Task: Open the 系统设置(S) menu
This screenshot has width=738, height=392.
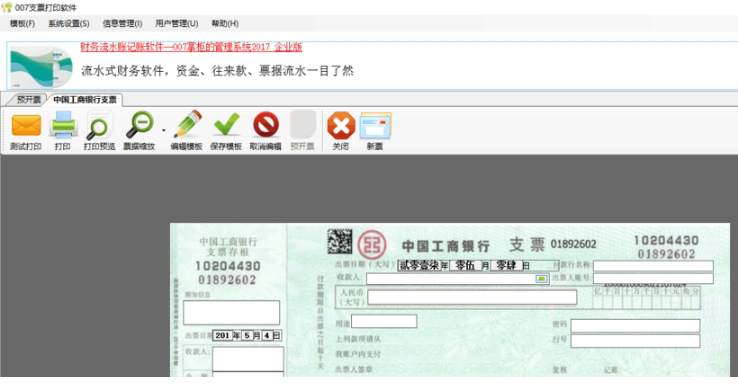Action: click(69, 24)
